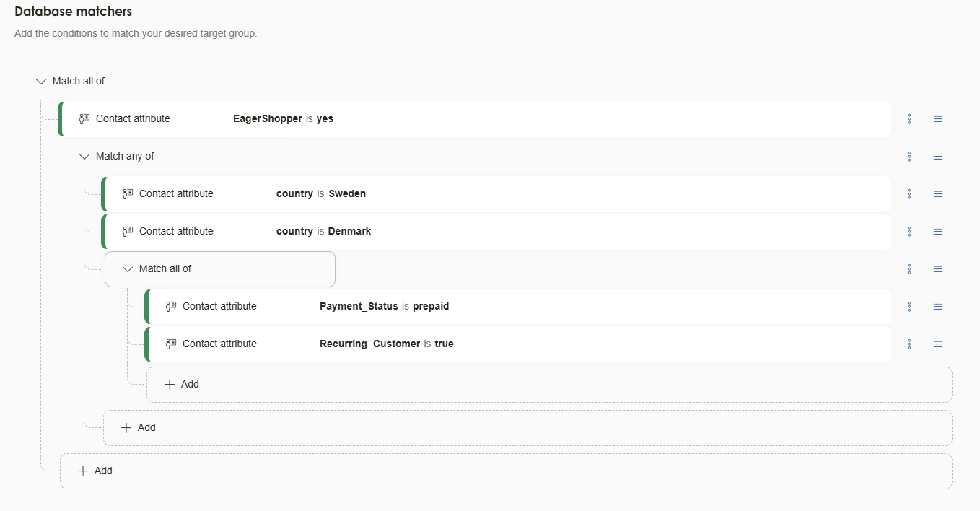Open the Recurring_Customer is true condition
980x511 pixels.
click(x=386, y=344)
